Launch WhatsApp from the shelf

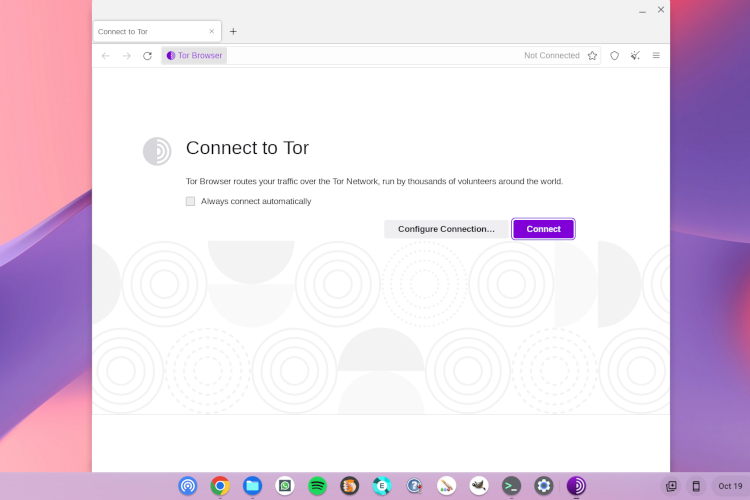tap(285, 486)
